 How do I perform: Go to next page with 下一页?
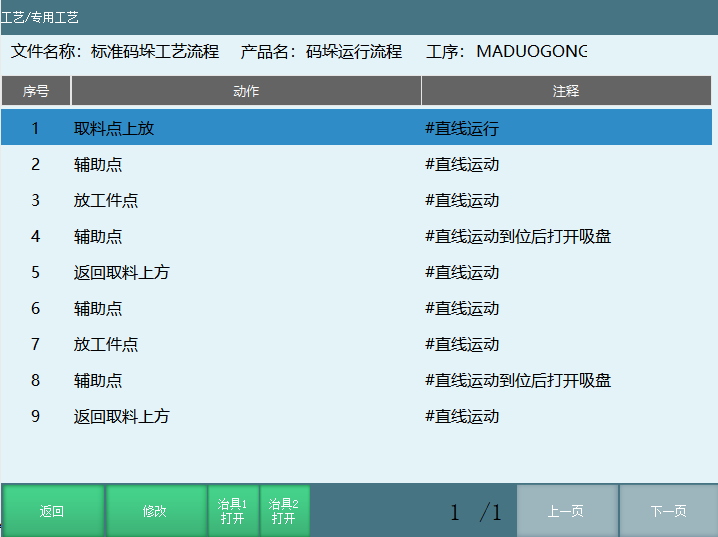(668, 511)
